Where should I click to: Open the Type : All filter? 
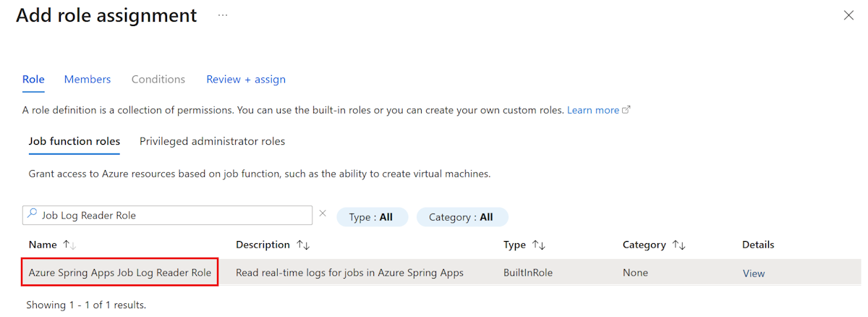(372, 217)
